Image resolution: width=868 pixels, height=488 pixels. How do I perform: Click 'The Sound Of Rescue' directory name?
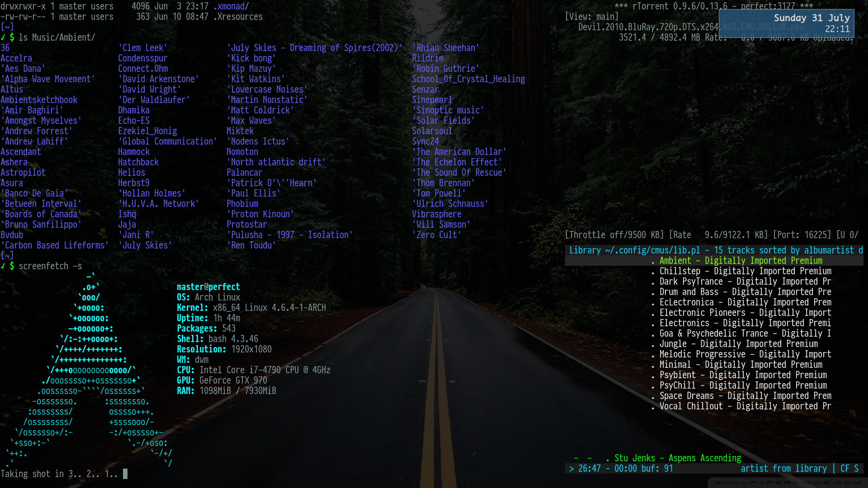point(459,173)
